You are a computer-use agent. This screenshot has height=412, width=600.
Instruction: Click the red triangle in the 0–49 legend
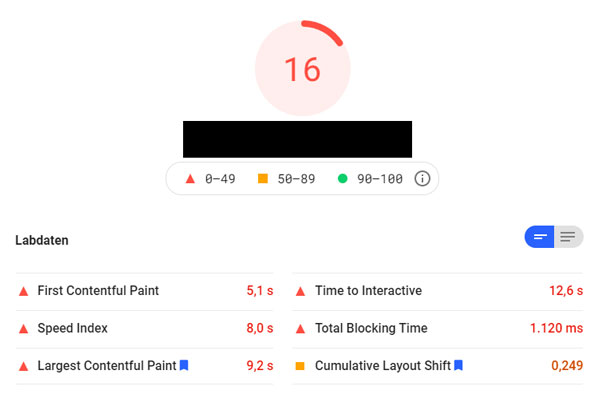click(190, 179)
